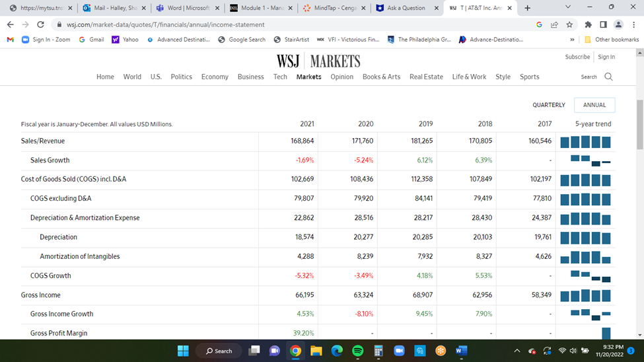
Task: Open the Chrome extensions puzzle icon
Action: pyautogui.click(x=588, y=24)
